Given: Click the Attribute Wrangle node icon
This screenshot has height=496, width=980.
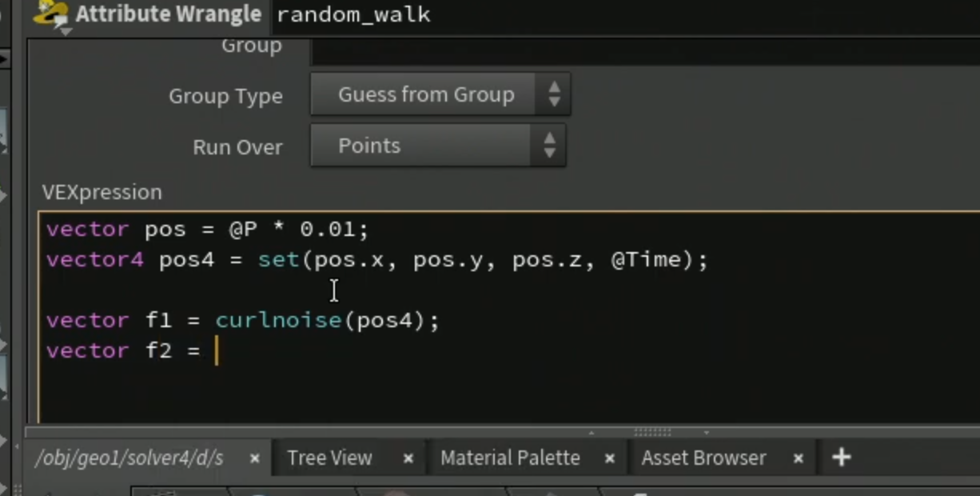Looking at the screenshot, I should 51,14.
